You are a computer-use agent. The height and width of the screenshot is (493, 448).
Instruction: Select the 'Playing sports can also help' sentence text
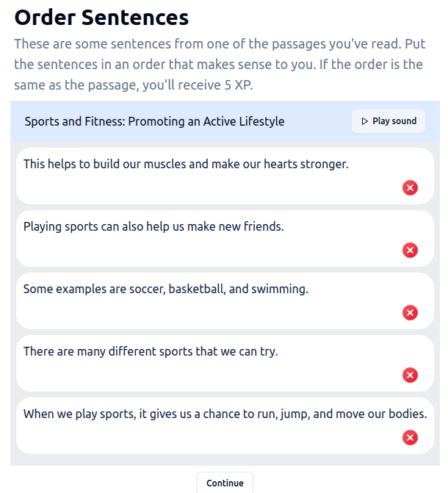tap(153, 227)
